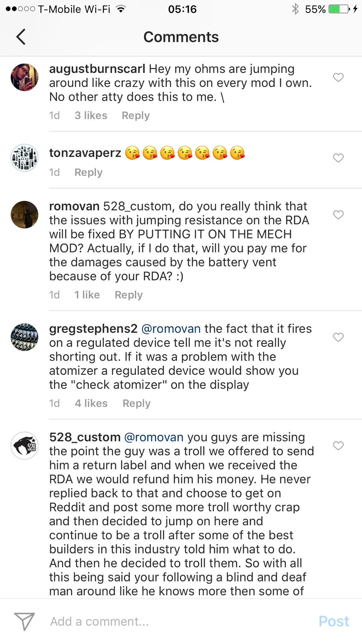Open @romovan mention in gregstephens2's comment
This screenshot has height=644, width=362.
pos(171,329)
